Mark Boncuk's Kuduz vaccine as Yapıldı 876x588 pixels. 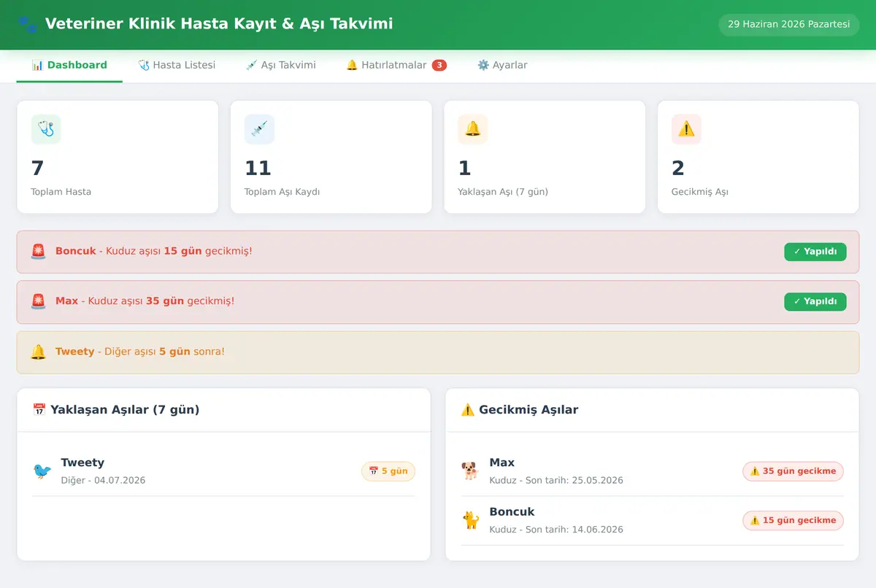[x=815, y=252]
